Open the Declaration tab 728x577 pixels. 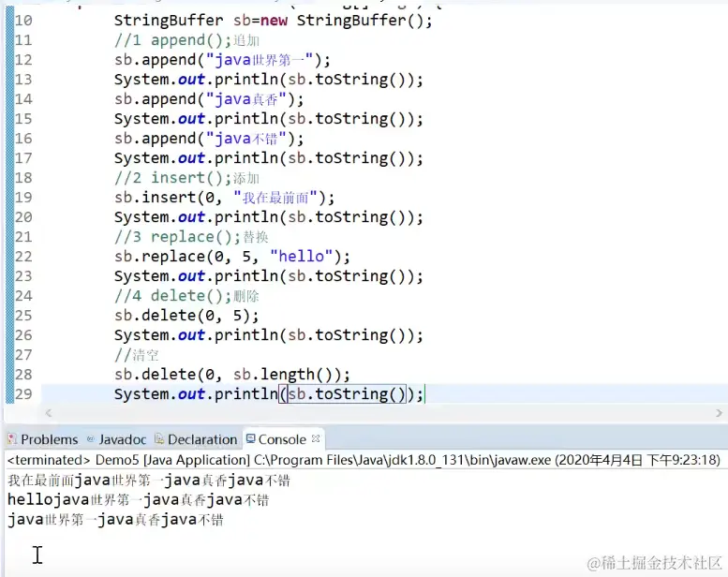click(197, 439)
